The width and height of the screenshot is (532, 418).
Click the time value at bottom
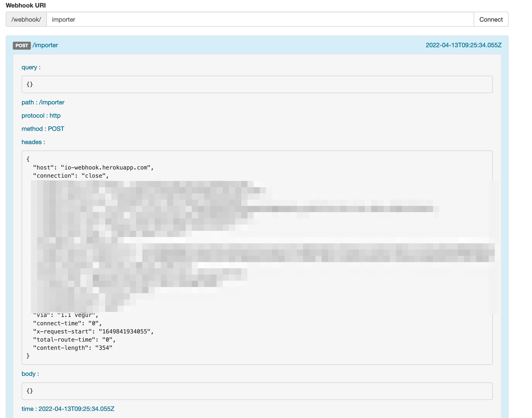pos(76,409)
